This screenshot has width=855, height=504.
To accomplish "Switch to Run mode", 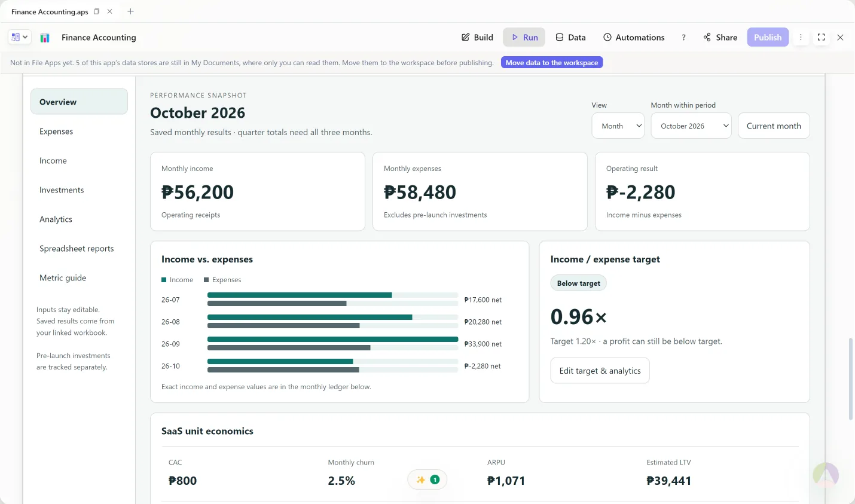I will tap(524, 37).
